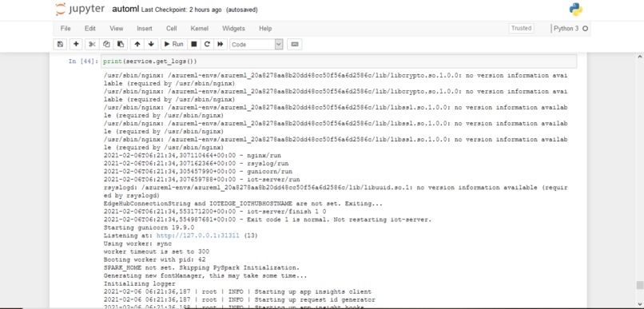
Task: Click the Last Checkpoint: 2 hours ago text
Action: 181,10
